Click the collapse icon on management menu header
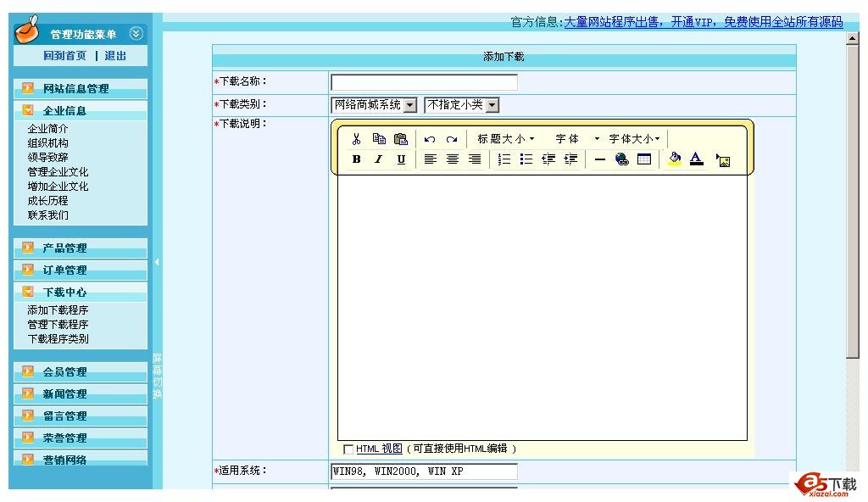The width and height of the screenshot is (868, 502). 136,34
